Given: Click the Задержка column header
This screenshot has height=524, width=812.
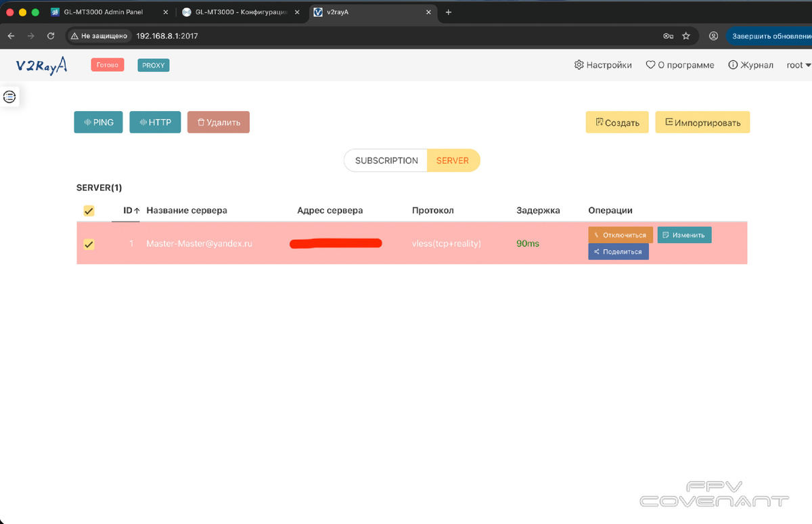Looking at the screenshot, I should [538, 211].
